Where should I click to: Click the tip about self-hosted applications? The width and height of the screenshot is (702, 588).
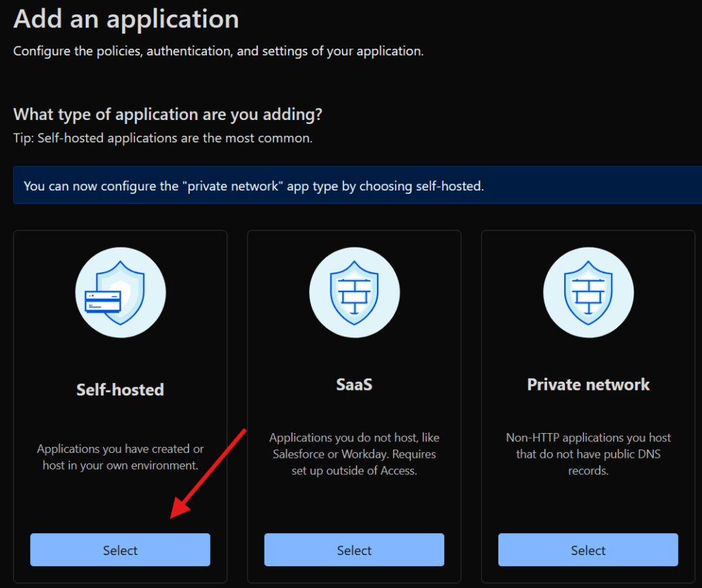tap(163, 138)
